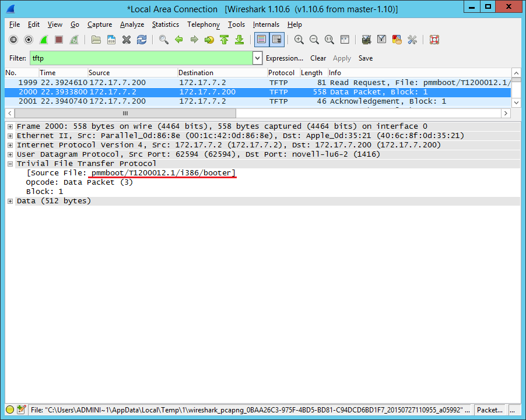Image resolution: width=526 pixels, height=420 pixels.
Task: Zoom in on packet text
Action: tap(299, 40)
